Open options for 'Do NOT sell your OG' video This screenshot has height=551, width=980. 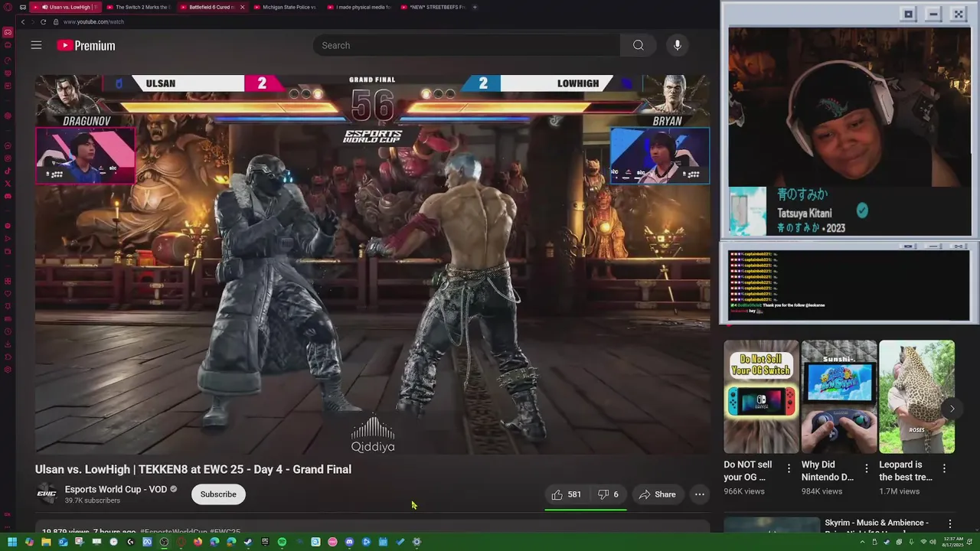pyautogui.click(x=789, y=468)
